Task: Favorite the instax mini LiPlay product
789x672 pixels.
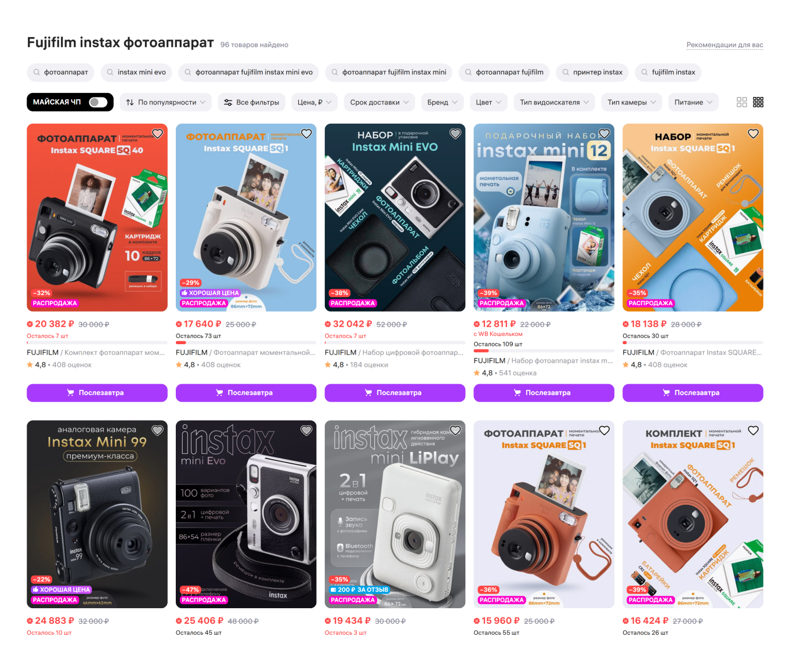Action: coord(455,431)
